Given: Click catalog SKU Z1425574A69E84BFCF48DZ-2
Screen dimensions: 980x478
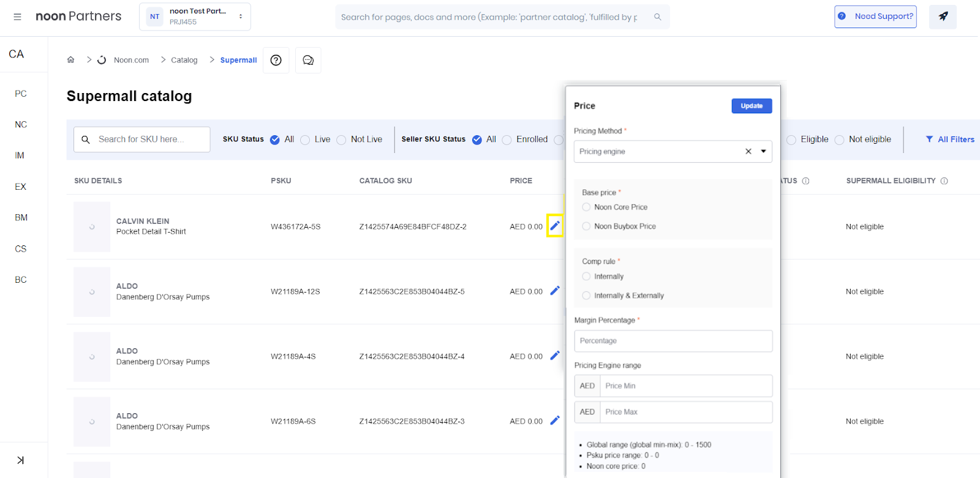Looking at the screenshot, I should point(413,226).
